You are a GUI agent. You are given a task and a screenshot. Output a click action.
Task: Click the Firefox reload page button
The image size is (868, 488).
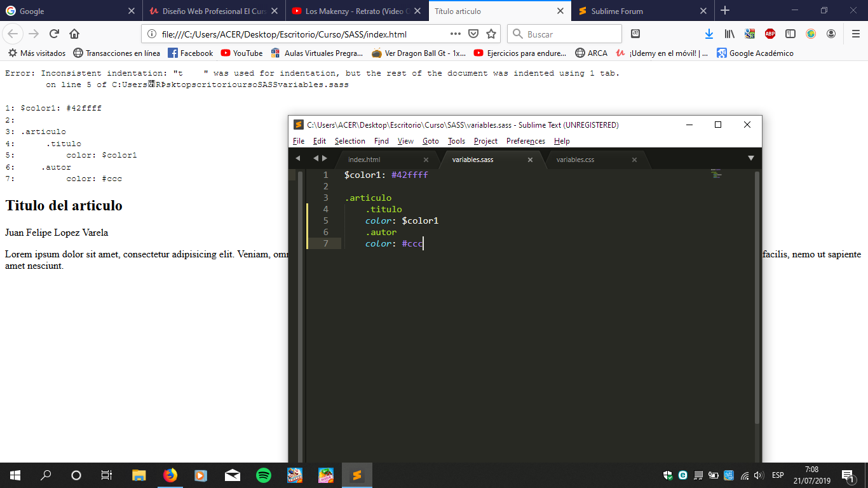(x=54, y=34)
